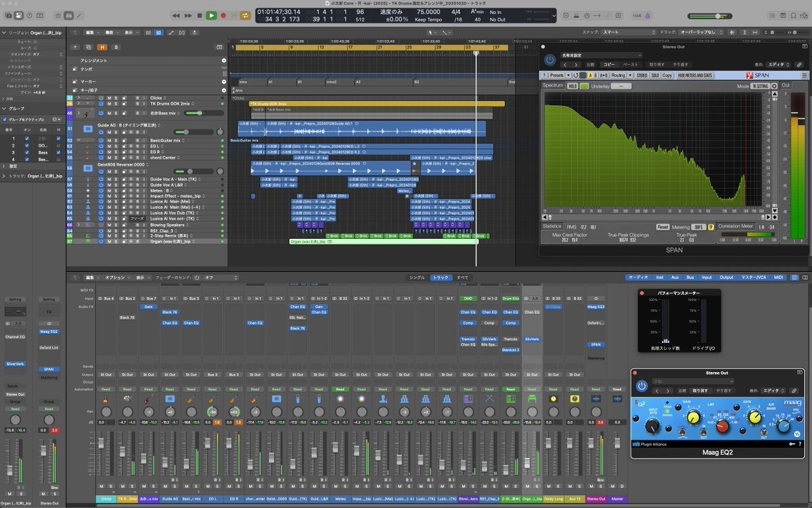The width and height of the screenshot is (812, 508).
Task: Enable HOLD in the SPAN spectrum
Action: coord(572,86)
